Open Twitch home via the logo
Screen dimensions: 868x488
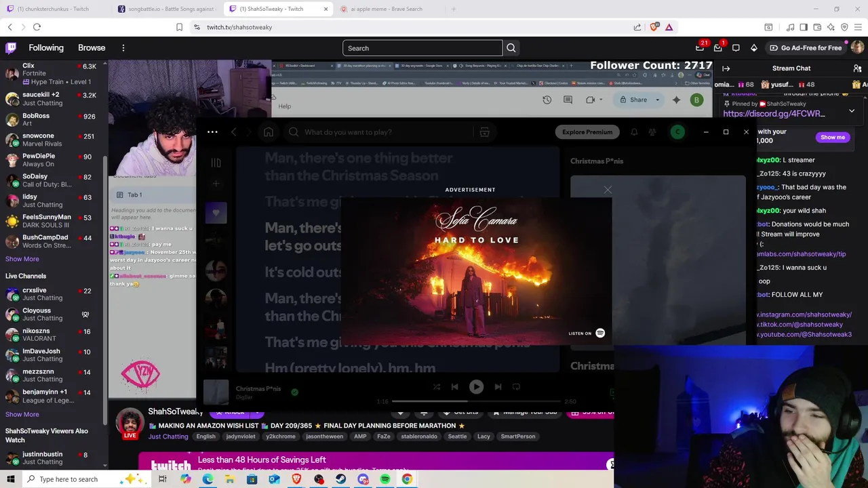(11, 48)
